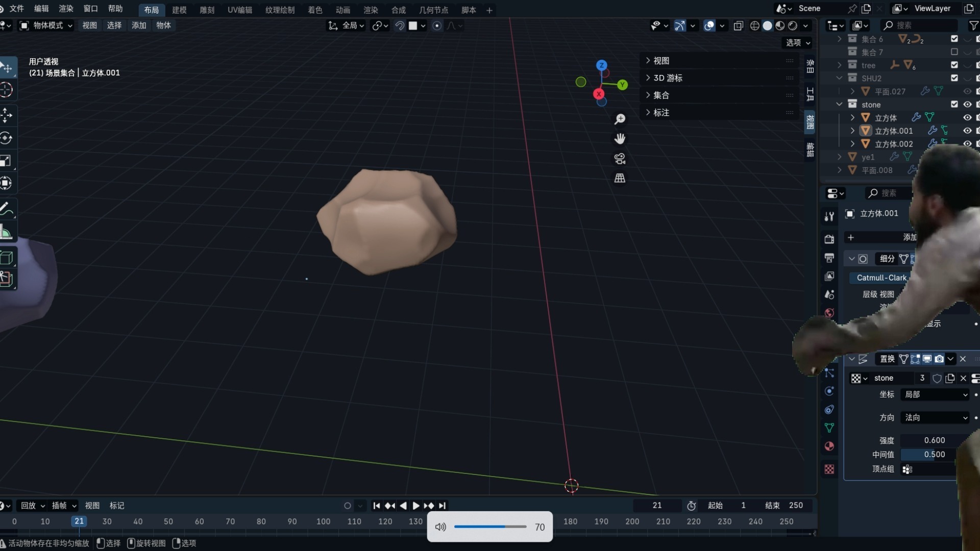The image size is (980, 551).
Task: Open the View Layer properties tab
Action: (x=829, y=276)
